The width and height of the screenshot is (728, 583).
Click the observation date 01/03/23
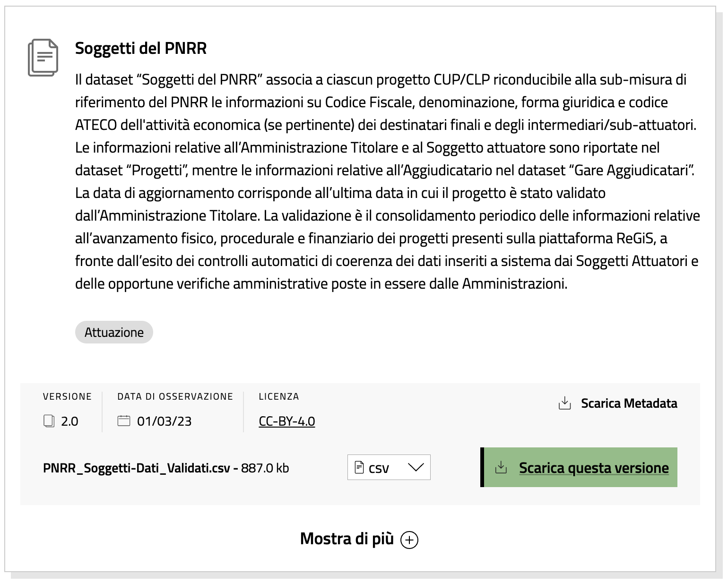tap(164, 421)
